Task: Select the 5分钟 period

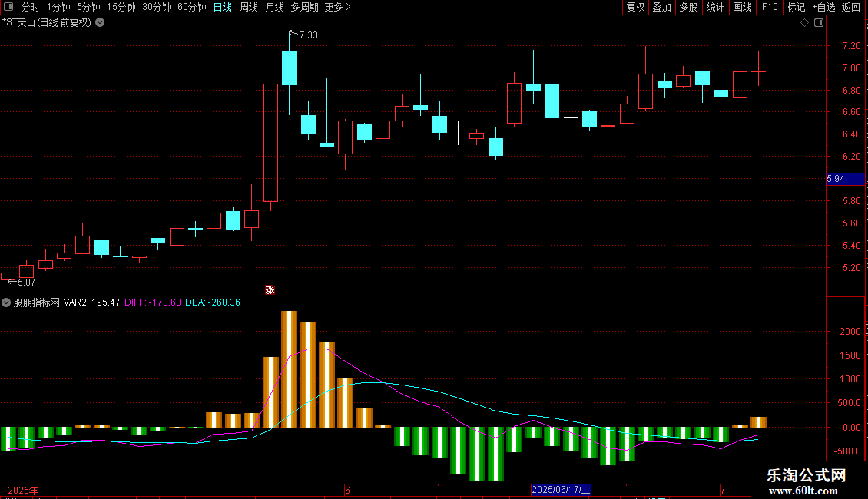Action: 88,7
